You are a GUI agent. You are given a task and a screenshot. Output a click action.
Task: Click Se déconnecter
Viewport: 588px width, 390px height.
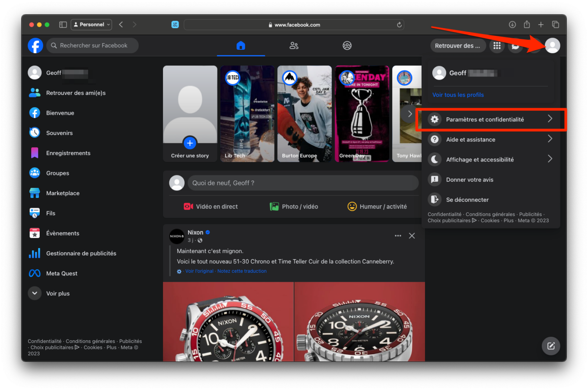click(491, 200)
